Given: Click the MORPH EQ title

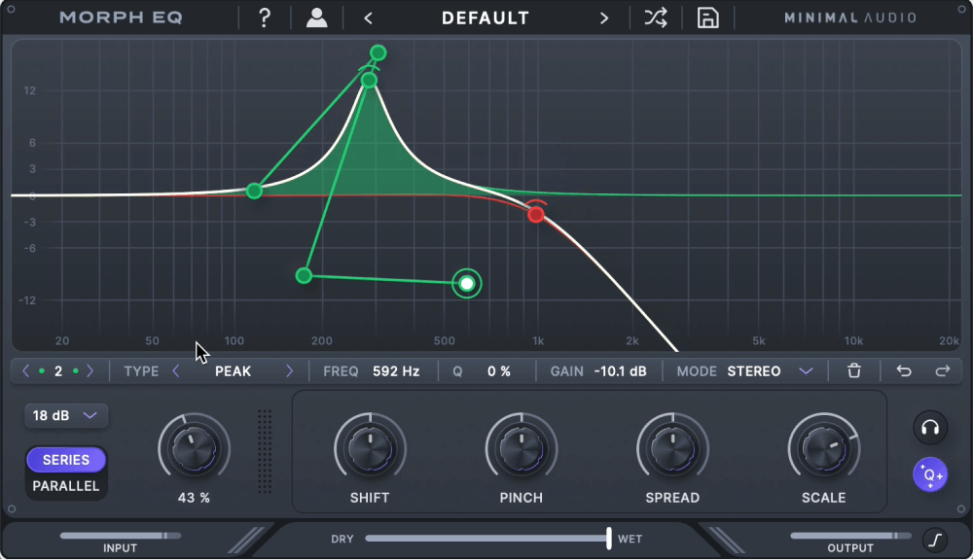Looking at the screenshot, I should 121,17.
